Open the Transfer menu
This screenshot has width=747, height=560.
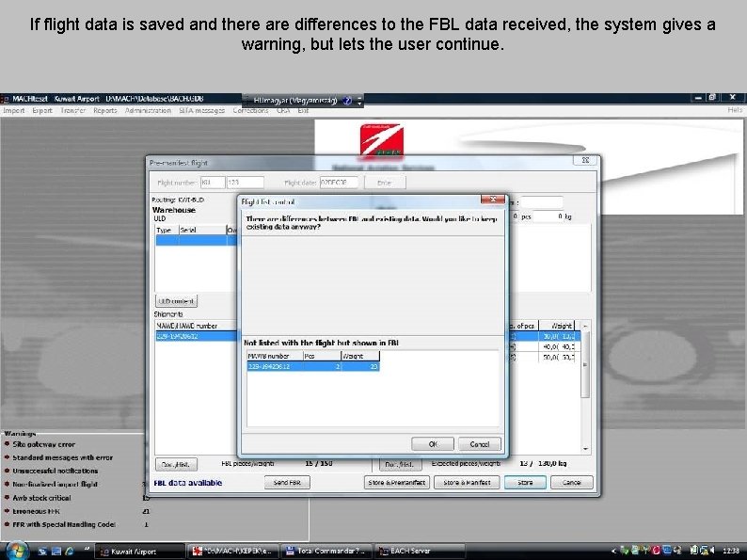coord(72,110)
